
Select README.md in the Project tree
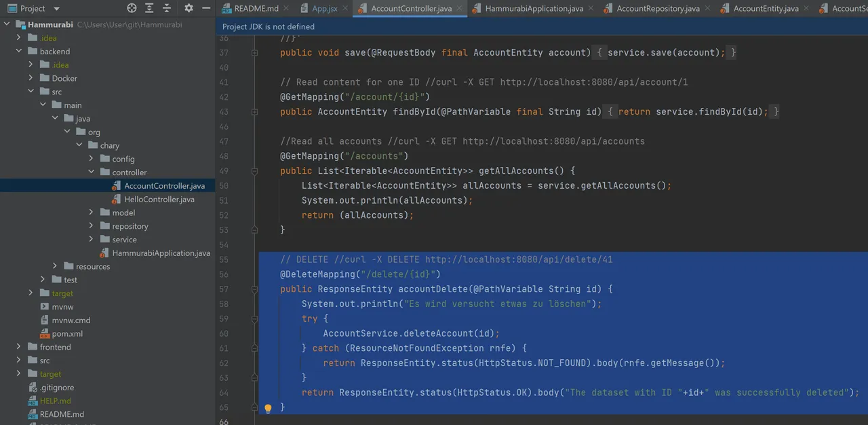(x=62, y=414)
